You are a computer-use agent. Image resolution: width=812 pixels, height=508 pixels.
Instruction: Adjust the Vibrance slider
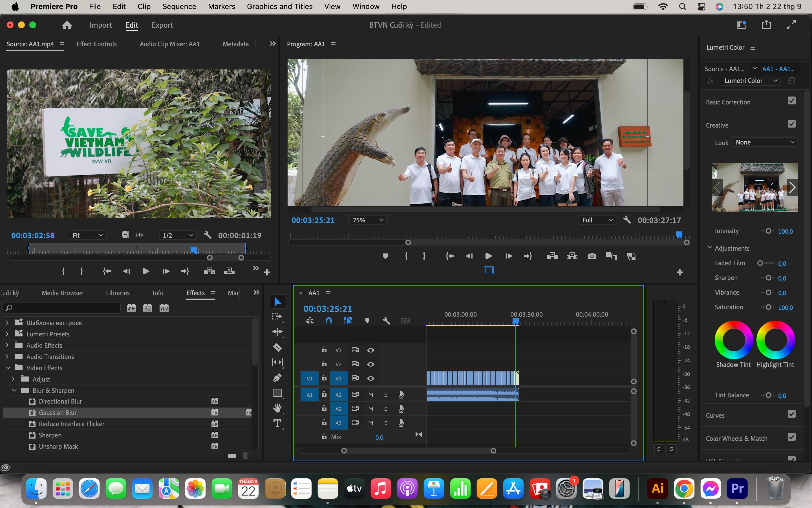768,293
